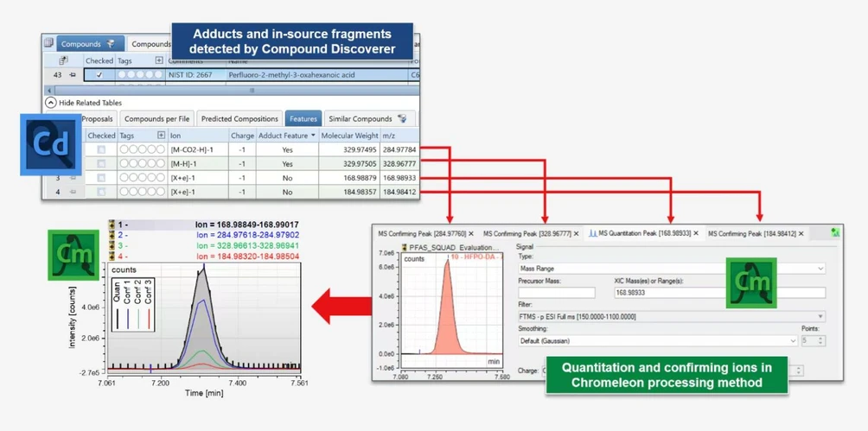868x431 pixels.
Task: Close the MS Quantitation Peak [168.98933] tab
Action: coord(696,233)
